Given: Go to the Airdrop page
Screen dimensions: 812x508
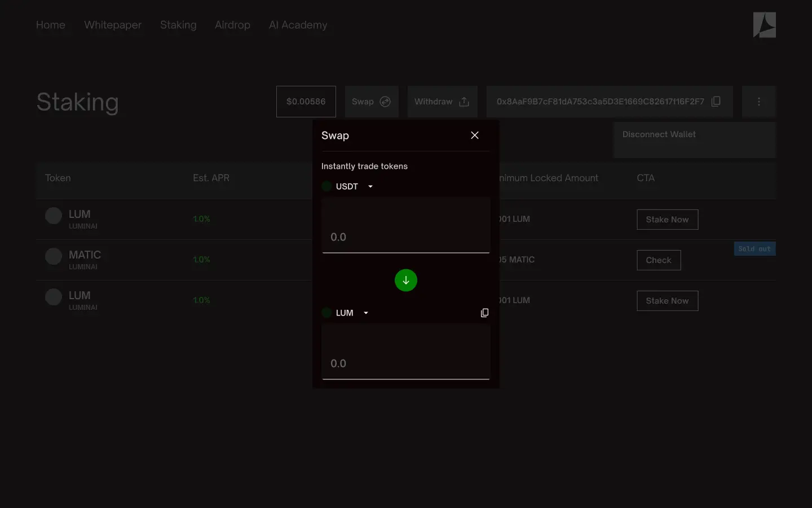Looking at the screenshot, I should (232, 25).
